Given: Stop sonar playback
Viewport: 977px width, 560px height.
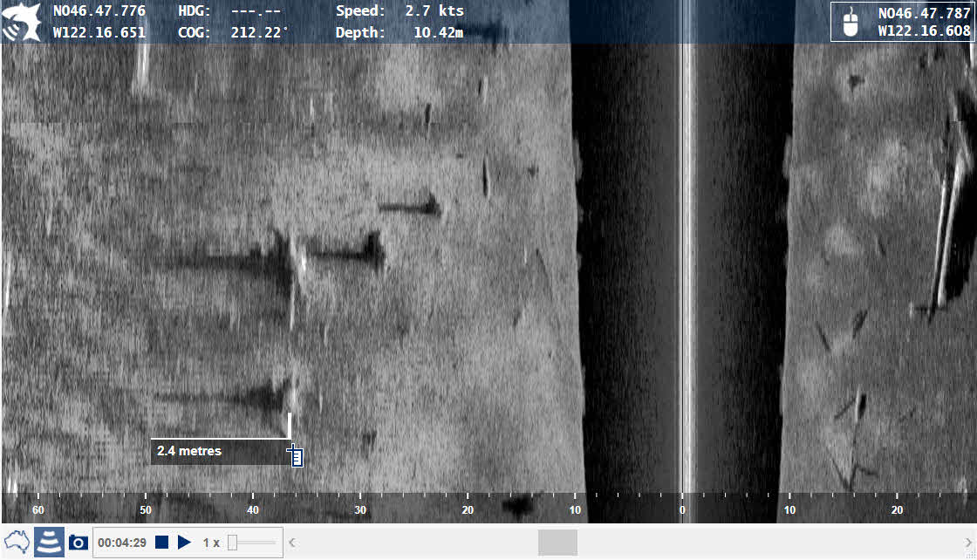Looking at the screenshot, I should (161, 543).
